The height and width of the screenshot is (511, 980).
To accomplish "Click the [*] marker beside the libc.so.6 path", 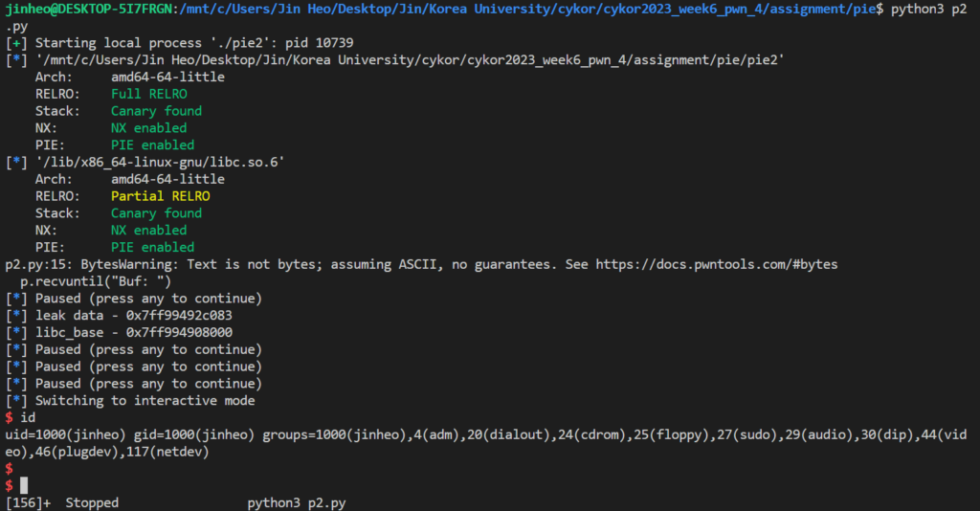I will (16, 163).
